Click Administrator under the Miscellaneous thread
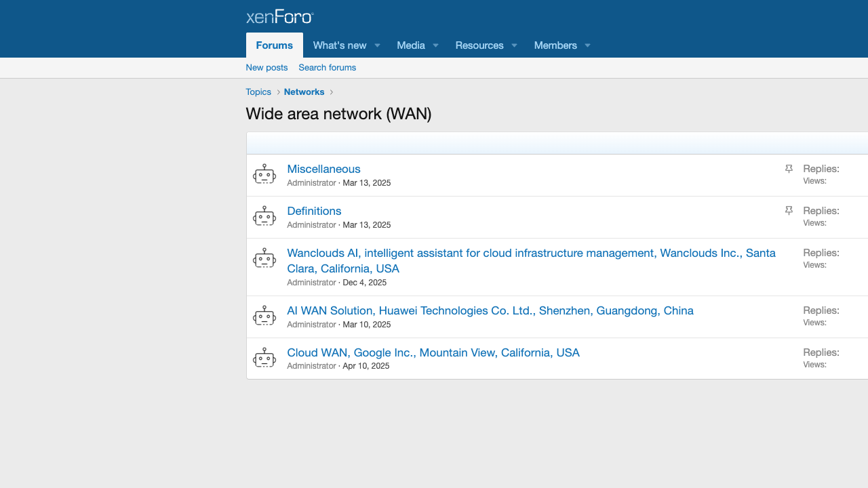 coord(311,183)
